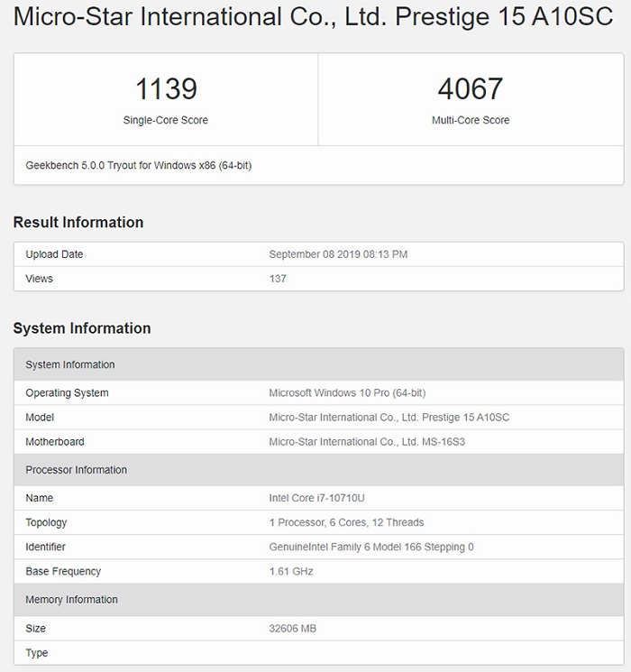Click the Result Information heading

tap(78, 223)
